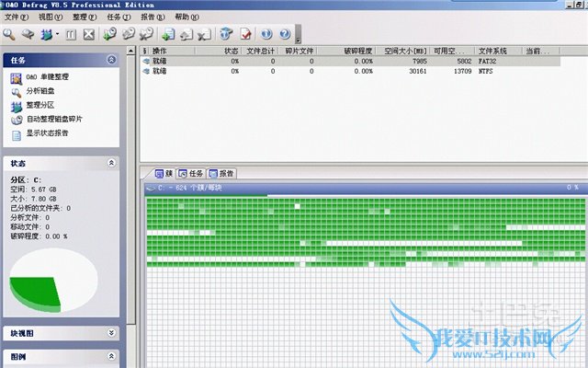Click the 5802 free space cell
The width and height of the screenshot is (588, 368).
[x=464, y=61]
